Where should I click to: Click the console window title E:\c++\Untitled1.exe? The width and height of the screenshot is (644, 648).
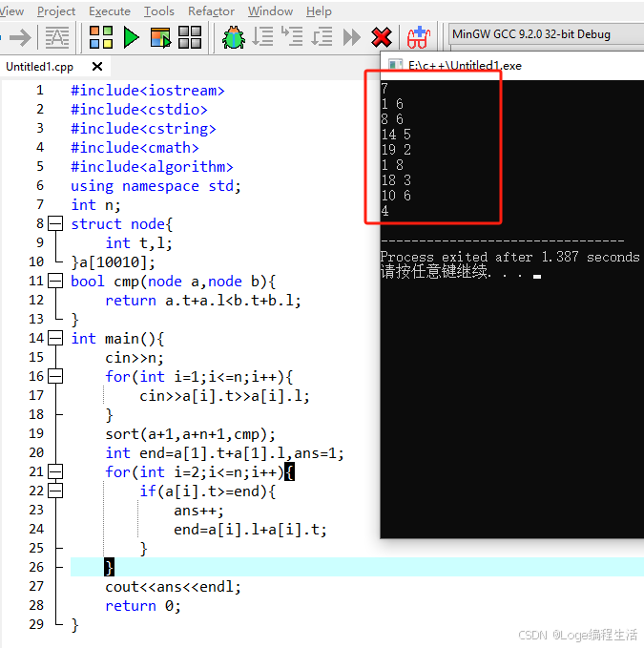pos(465,65)
